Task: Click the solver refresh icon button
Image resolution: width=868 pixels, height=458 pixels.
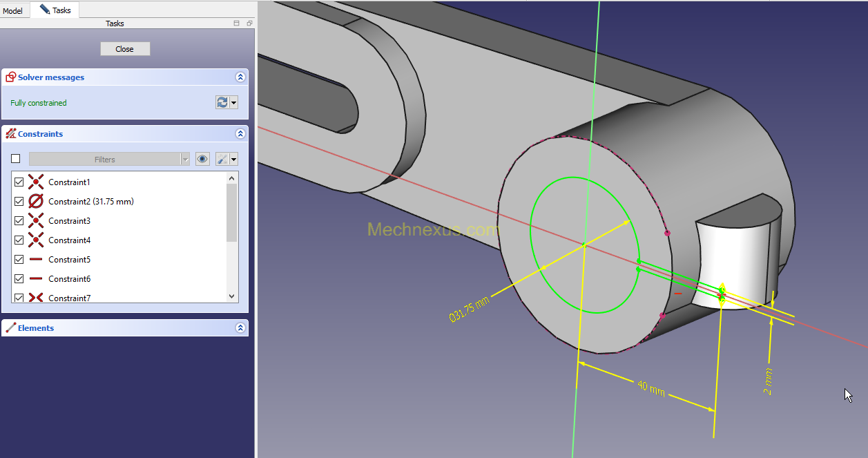Action: point(222,102)
